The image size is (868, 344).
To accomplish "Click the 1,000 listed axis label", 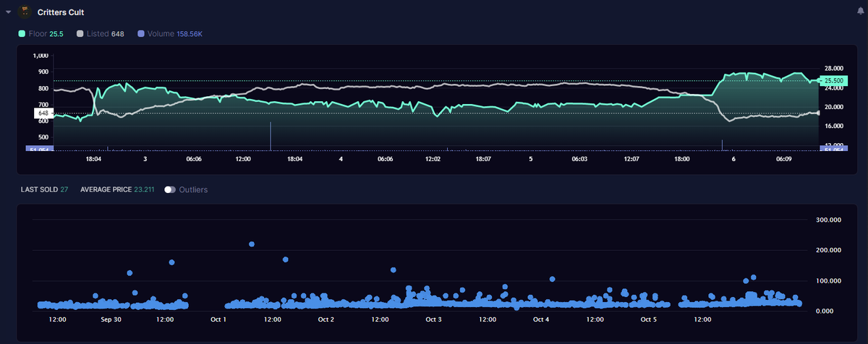I will pos(41,56).
